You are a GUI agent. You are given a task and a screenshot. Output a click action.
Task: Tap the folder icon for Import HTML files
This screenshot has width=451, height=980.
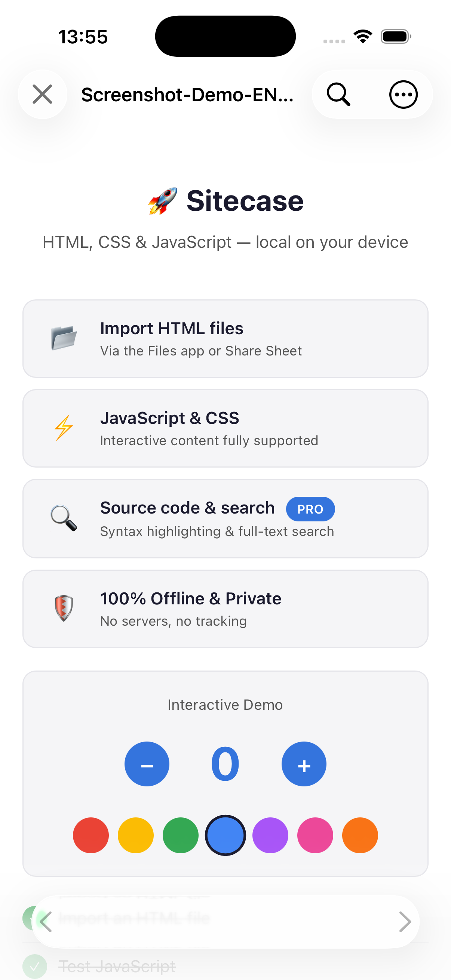pyautogui.click(x=64, y=338)
